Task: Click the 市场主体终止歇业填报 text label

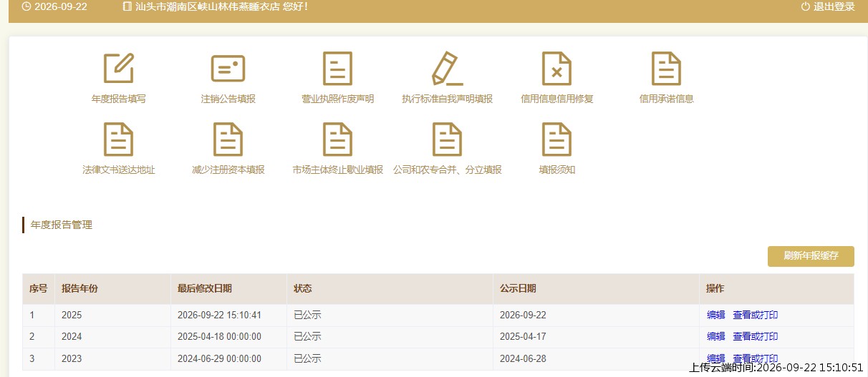Action: pos(338,170)
